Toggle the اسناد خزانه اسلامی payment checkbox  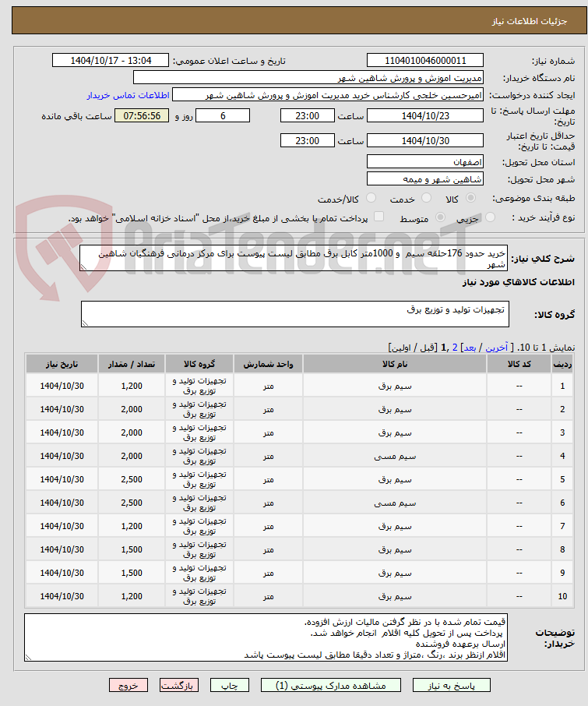click(379, 217)
